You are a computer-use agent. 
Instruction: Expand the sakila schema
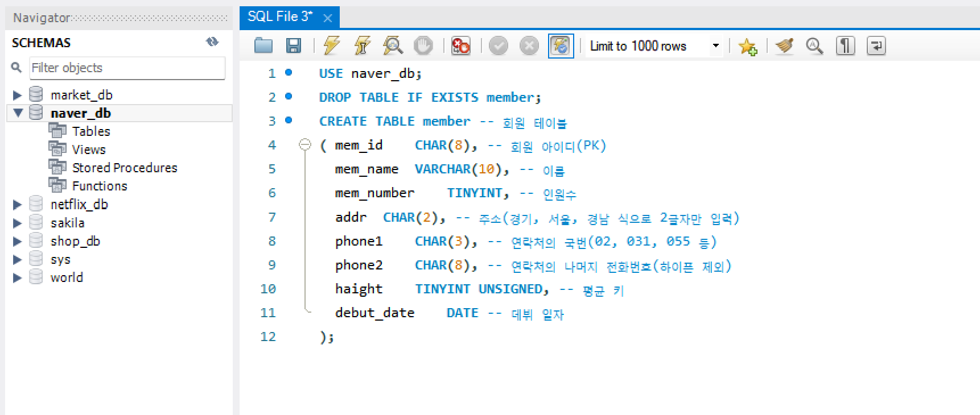tap(17, 223)
